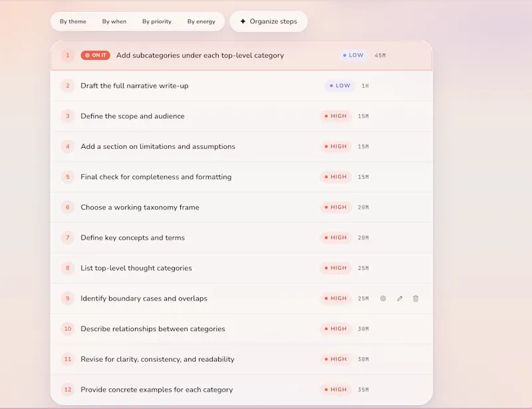Click step number 12 circle
Viewport: 532px width, 409px height.
[68, 390]
